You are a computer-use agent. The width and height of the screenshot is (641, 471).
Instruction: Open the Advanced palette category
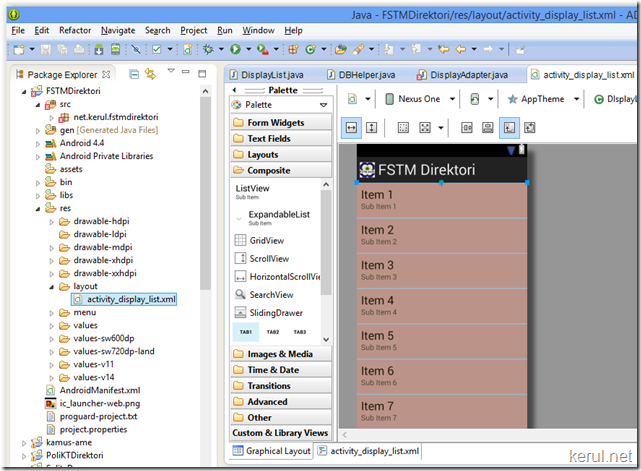(280, 402)
